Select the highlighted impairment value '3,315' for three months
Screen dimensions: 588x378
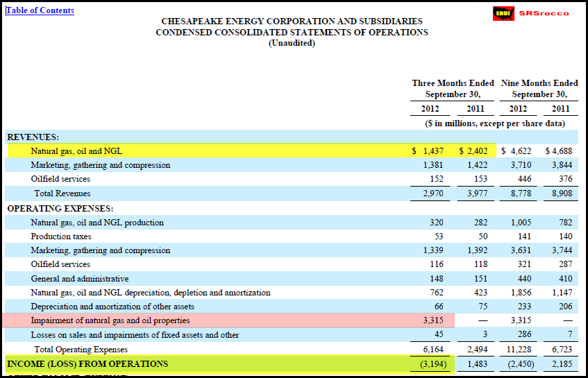433,320
